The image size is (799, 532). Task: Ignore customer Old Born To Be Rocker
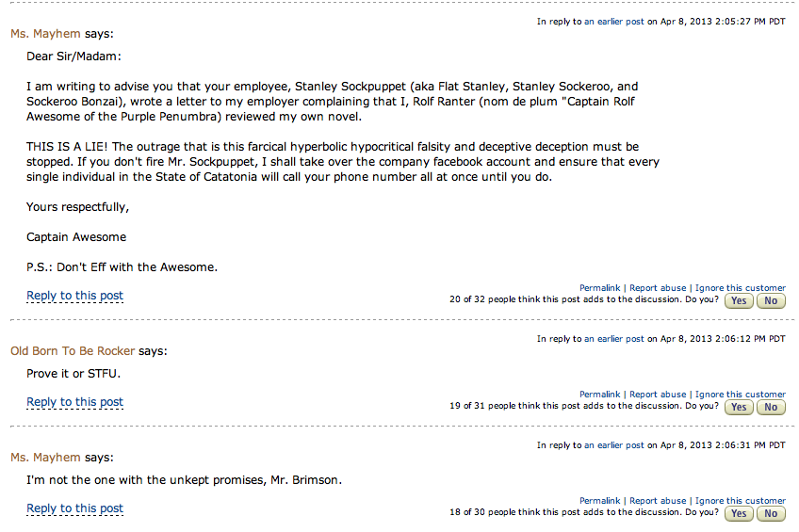tap(740, 395)
